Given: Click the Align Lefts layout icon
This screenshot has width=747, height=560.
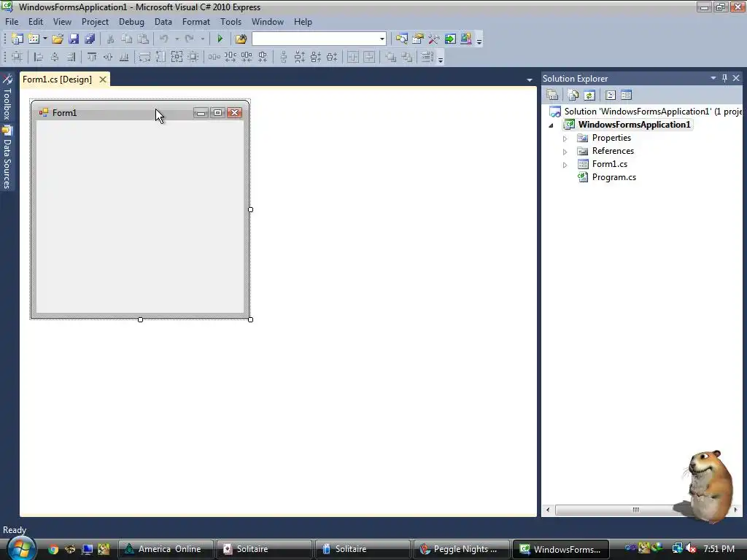Looking at the screenshot, I should pyautogui.click(x=38, y=57).
